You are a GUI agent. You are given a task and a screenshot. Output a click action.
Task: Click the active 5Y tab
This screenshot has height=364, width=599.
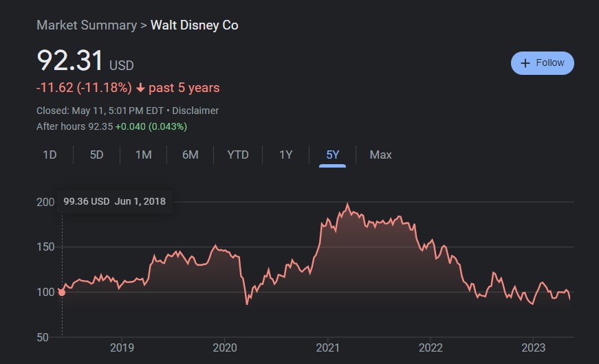point(333,155)
